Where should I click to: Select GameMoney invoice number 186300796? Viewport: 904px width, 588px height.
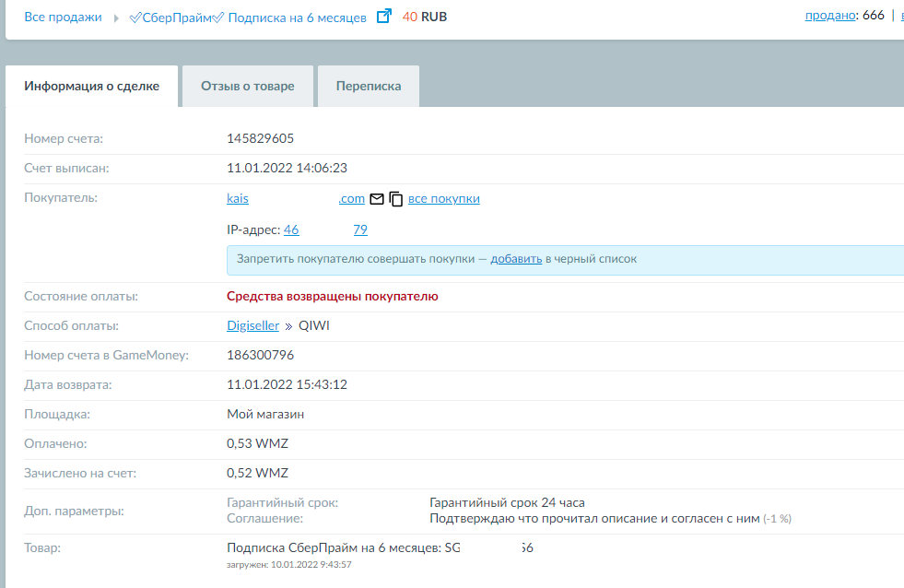pos(260,355)
